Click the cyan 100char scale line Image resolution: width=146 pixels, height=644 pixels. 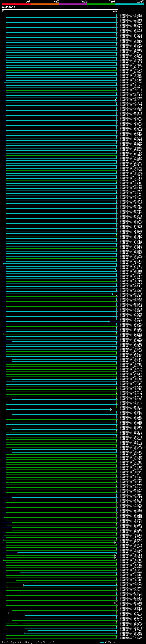click(102, 642)
